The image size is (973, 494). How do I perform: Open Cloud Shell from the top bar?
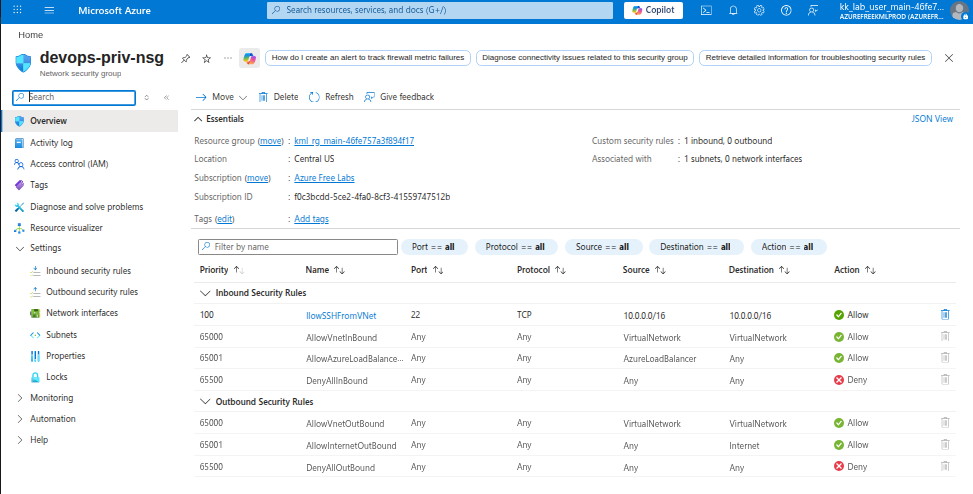[x=706, y=10]
